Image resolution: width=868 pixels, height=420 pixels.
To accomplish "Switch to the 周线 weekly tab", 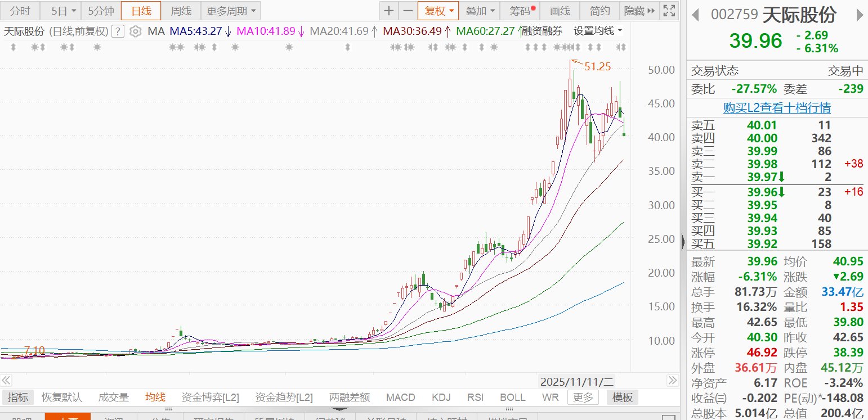I will point(181,11).
